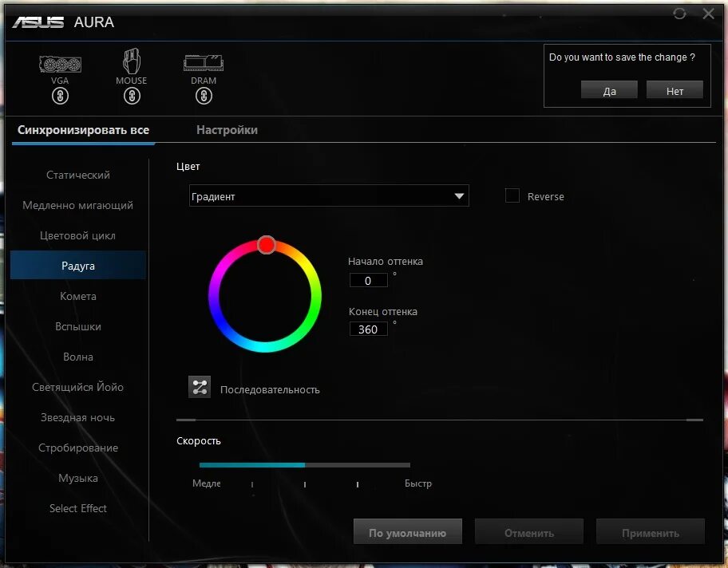
Task: Toggle sync link under VGA
Action: (x=60, y=96)
